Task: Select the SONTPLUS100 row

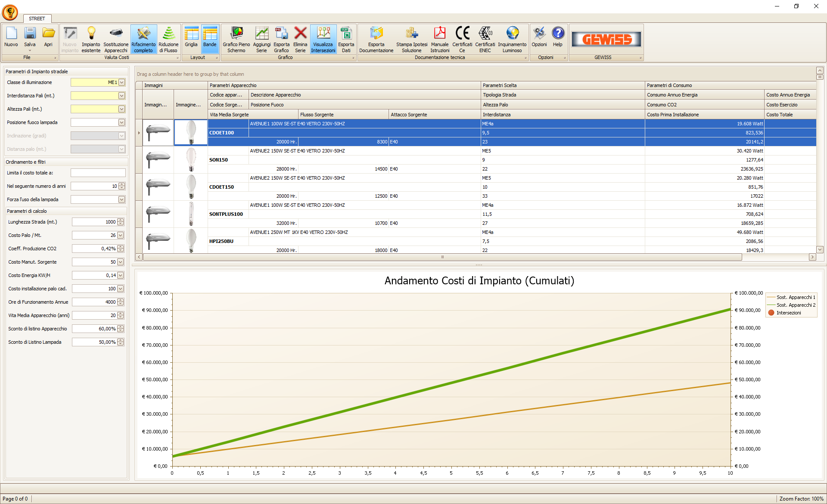Action: click(x=476, y=214)
